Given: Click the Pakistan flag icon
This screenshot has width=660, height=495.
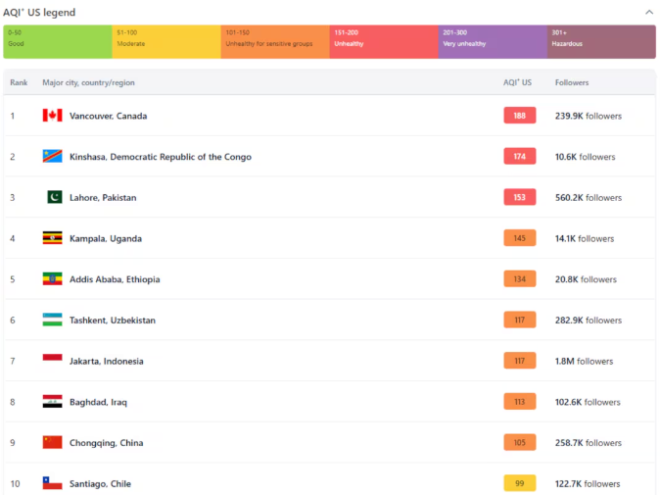Looking at the screenshot, I should pos(52,198).
